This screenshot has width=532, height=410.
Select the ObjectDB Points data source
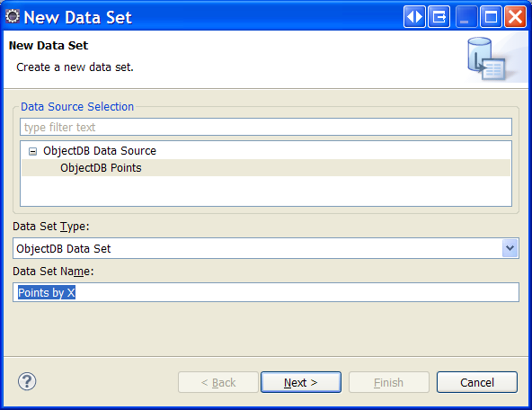point(101,167)
